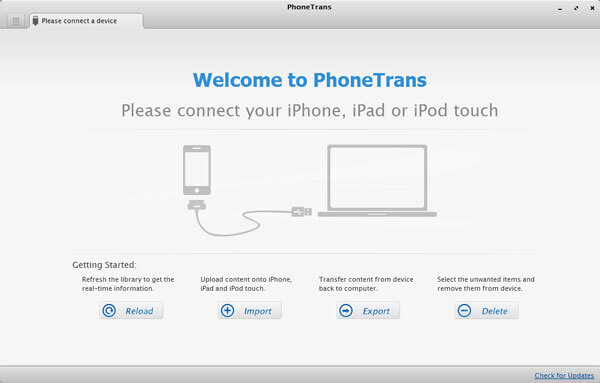Click the laptop illustration
The image size is (600, 383).
(377, 181)
